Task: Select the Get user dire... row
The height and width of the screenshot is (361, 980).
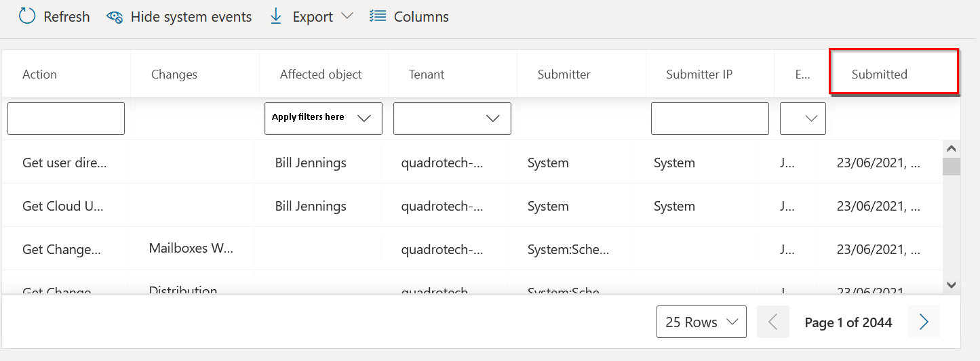Action: click(x=64, y=163)
